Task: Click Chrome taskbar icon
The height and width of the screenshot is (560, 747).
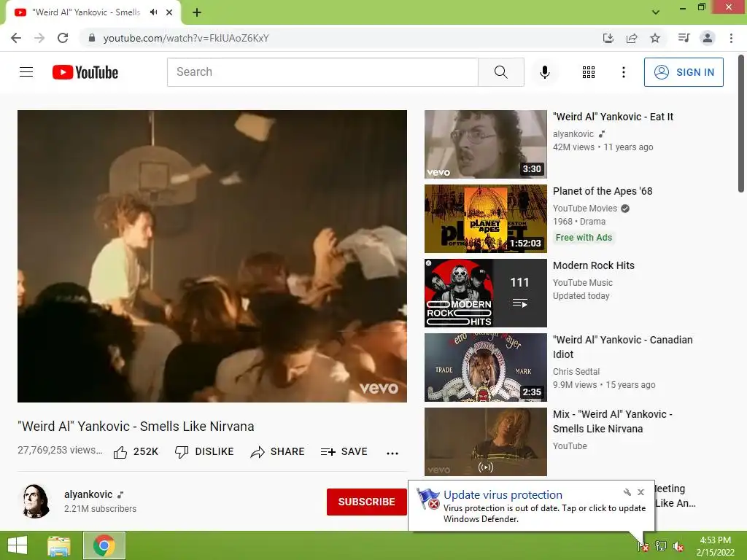Action: tap(104, 545)
